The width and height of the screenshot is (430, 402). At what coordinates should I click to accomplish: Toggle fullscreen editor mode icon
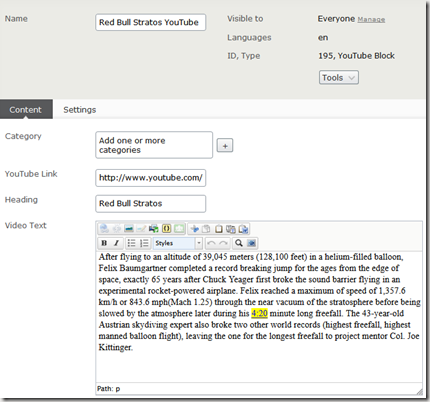pos(251,243)
